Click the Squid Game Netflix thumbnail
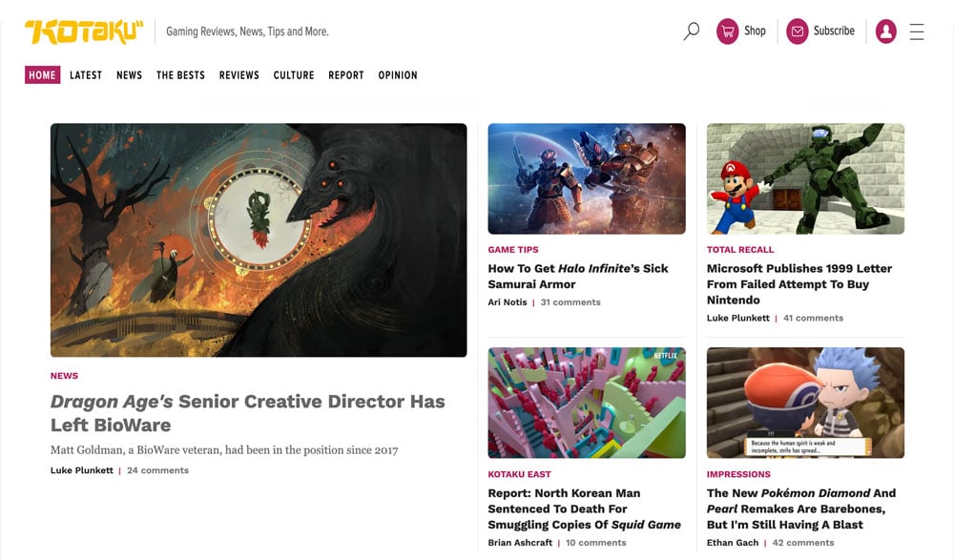 [x=587, y=403]
